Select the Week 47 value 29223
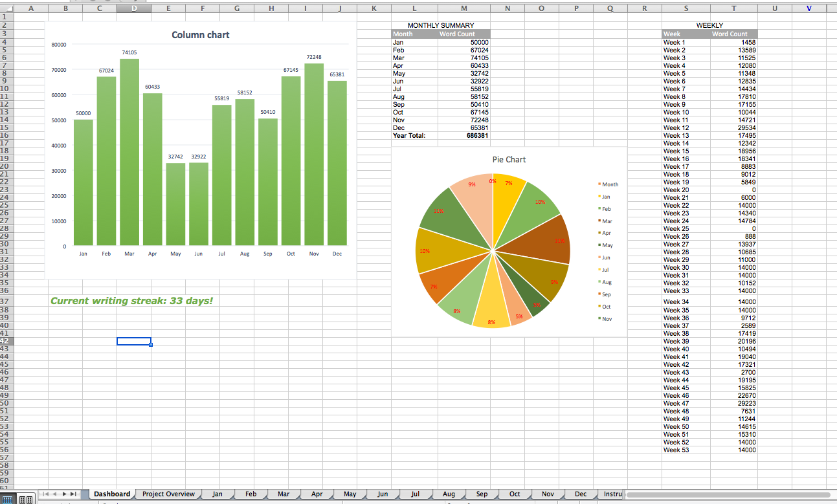837x504 pixels. (733, 403)
